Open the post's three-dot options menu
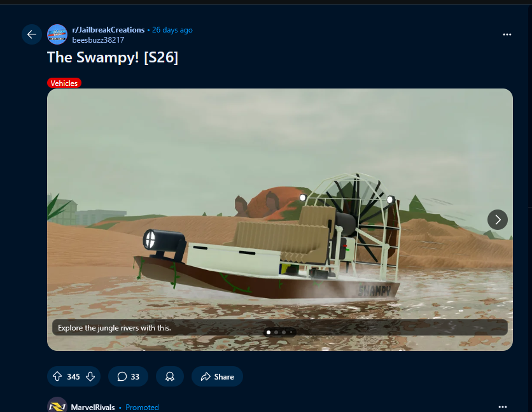The image size is (532, 412). 507,34
